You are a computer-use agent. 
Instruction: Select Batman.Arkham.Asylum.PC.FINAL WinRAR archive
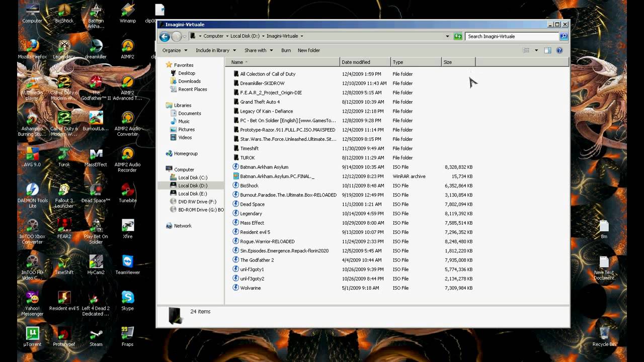click(x=277, y=176)
